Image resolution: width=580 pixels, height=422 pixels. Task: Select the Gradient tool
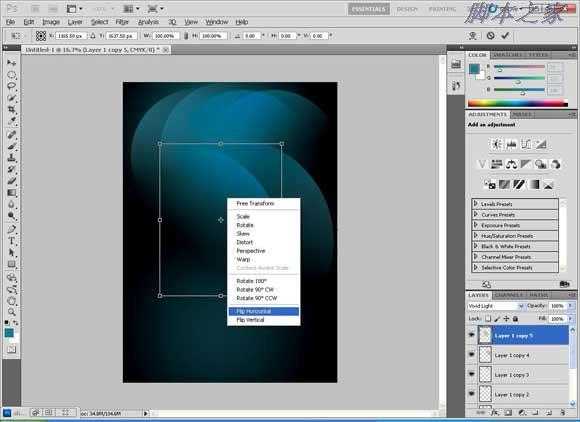11,193
